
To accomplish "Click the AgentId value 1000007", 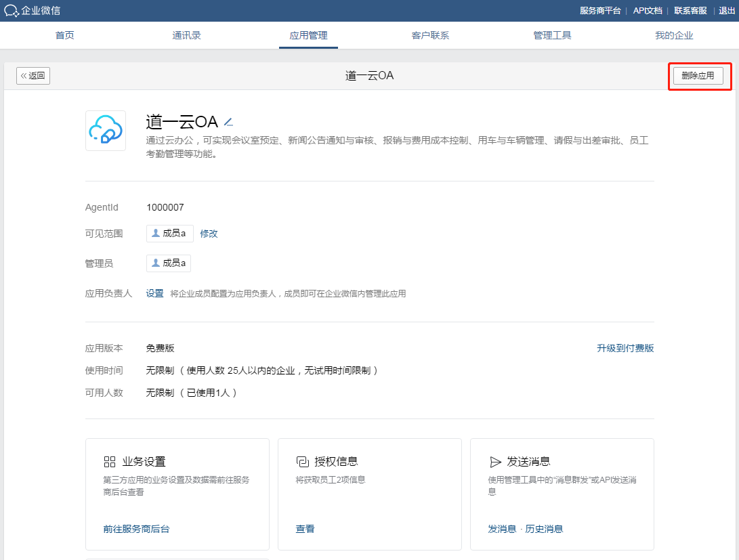I will [165, 207].
